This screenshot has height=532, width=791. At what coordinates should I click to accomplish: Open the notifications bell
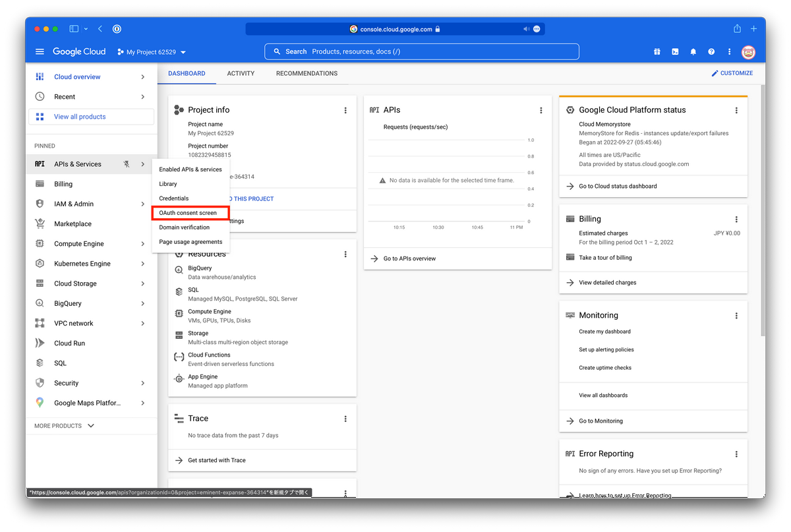click(693, 51)
